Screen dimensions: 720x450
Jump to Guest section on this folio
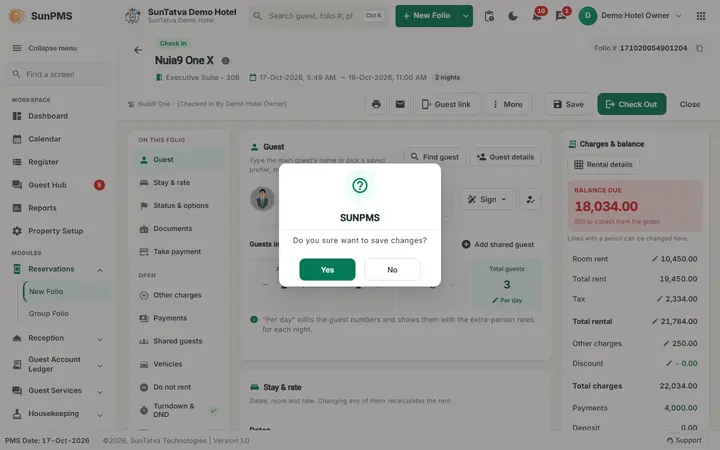(178, 160)
